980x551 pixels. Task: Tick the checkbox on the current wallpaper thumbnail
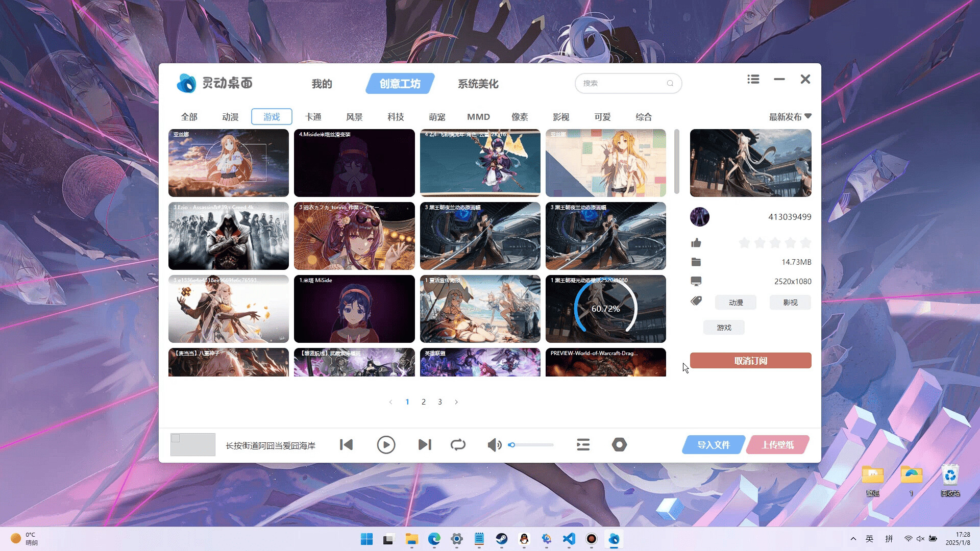coord(176,438)
